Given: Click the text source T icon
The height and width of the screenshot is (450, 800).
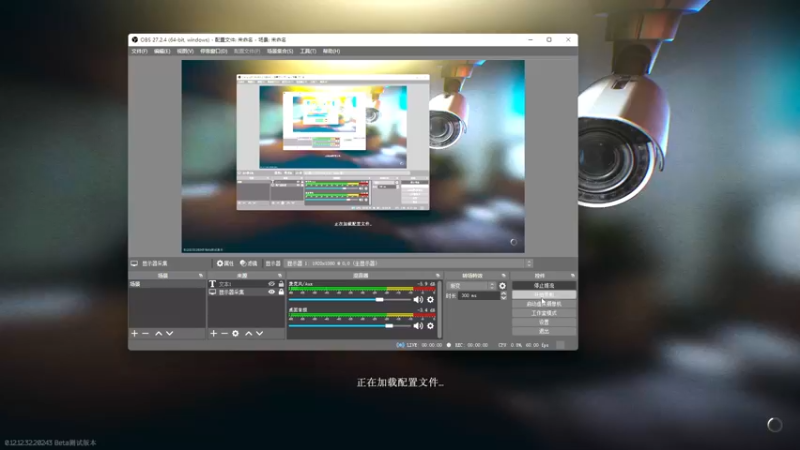Looking at the screenshot, I should pyautogui.click(x=212, y=284).
